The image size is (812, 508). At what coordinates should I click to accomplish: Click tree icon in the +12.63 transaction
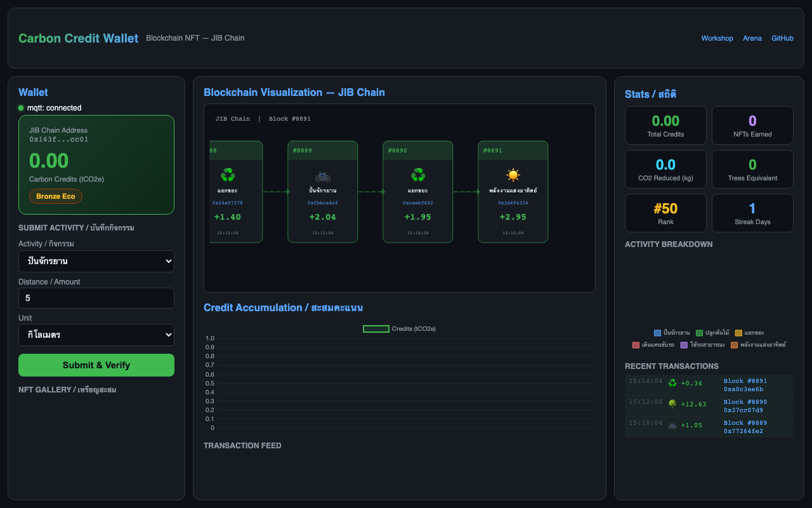[x=672, y=404]
